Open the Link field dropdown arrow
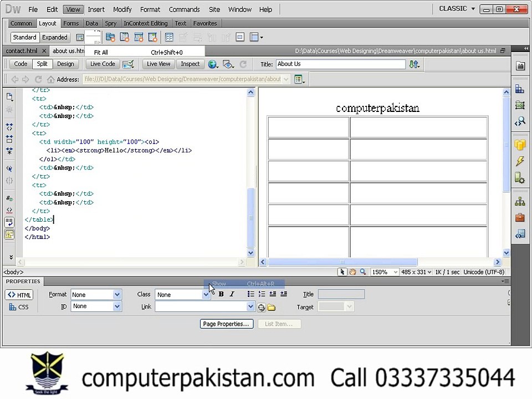This screenshot has height=399, width=532. tap(250, 306)
